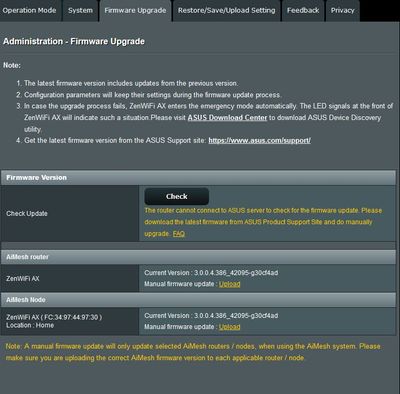Image resolution: width=400 pixels, height=394 pixels.
Task: Click 'Manual firmware update' label for AiMesh Node
Action: click(x=181, y=327)
